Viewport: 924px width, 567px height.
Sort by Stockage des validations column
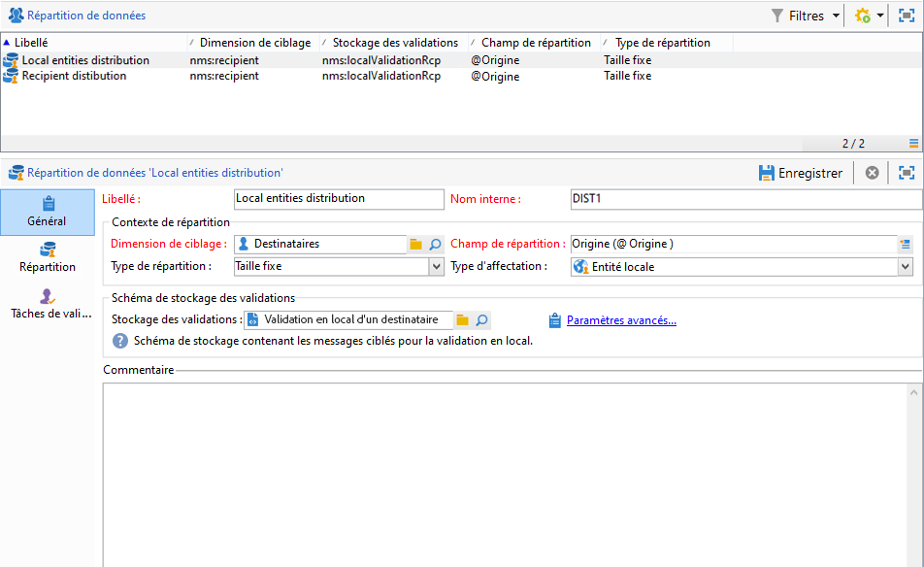point(394,43)
